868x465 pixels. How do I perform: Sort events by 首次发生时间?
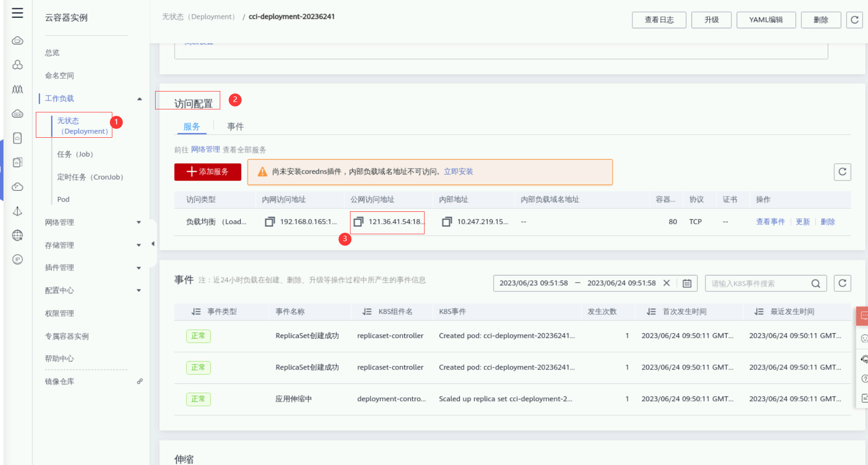click(651, 312)
